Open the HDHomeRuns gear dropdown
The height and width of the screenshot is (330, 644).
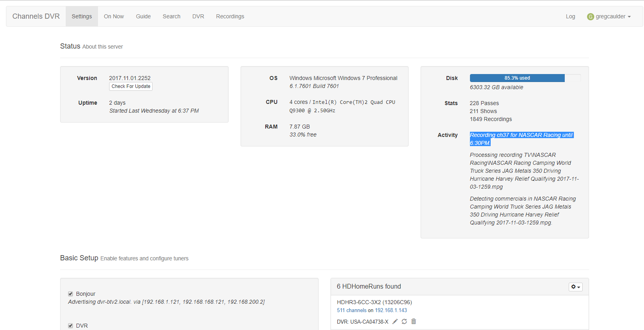[575, 287]
